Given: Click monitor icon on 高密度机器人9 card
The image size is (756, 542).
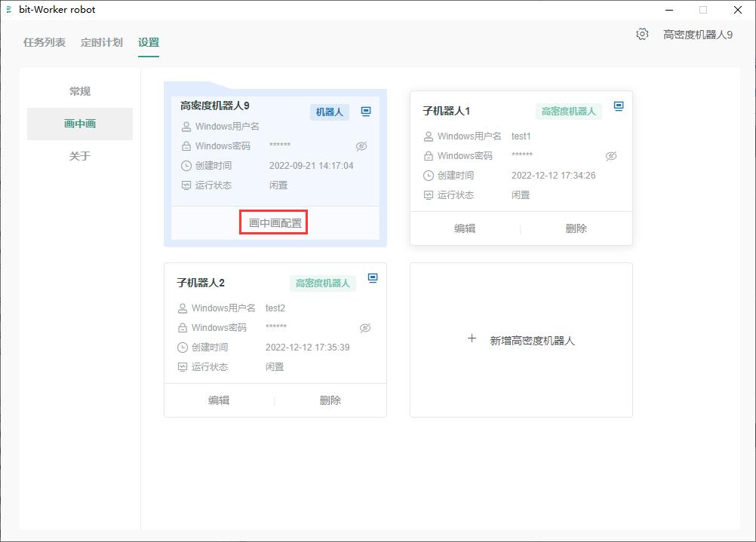Looking at the screenshot, I should pos(366,112).
